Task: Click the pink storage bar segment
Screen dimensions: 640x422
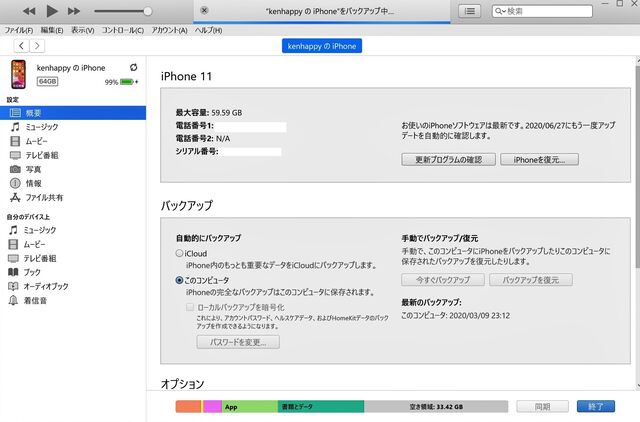Action: 213,406
